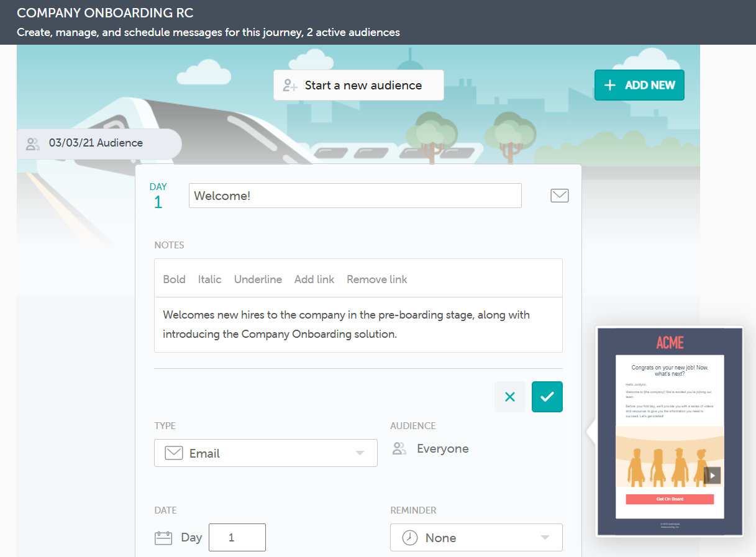This screenshot has width=756, height=557.
Task: Click the calendar icon next to Day
Action: coord(163,538)
